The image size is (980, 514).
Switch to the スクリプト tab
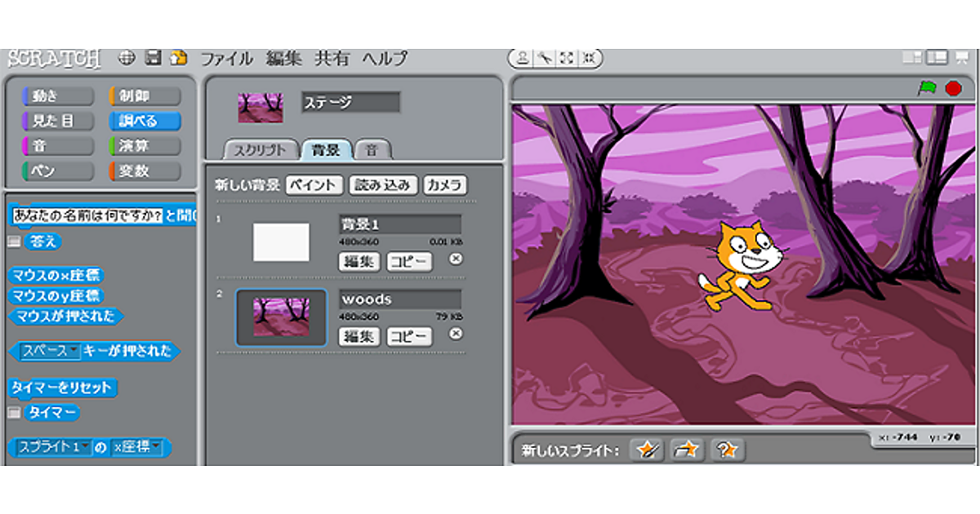click(x=261, y=150)
